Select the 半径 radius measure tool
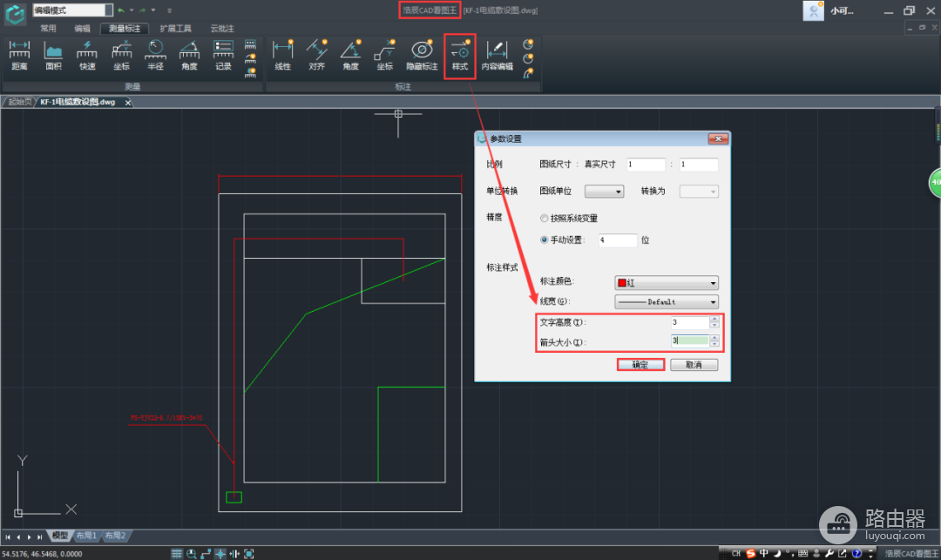Screen dimensions: 941x560 coord(155,55)
